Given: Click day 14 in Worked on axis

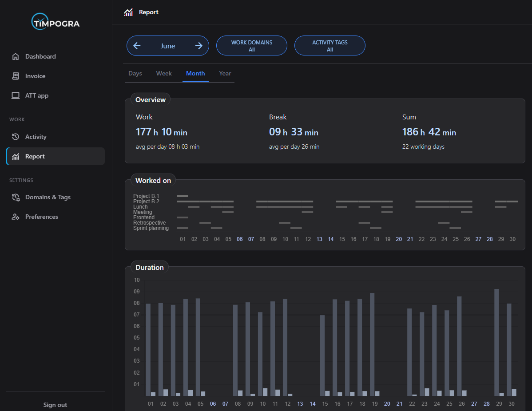Looking at the screenshot, I should pos(330,239).
